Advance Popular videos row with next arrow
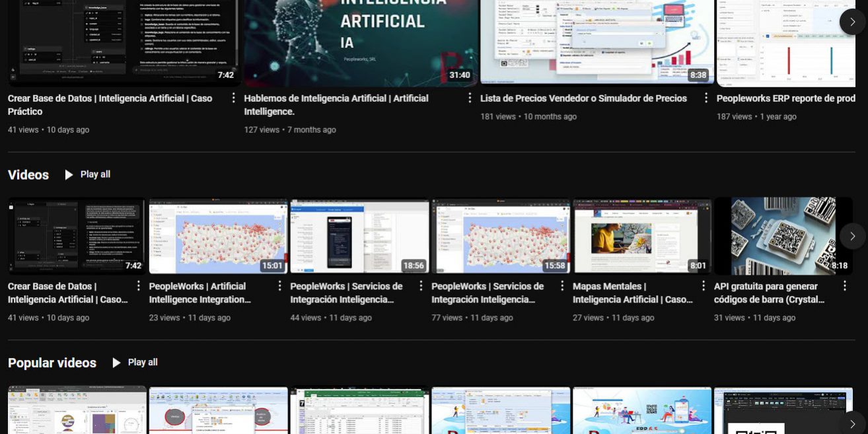This screenshot has height=434, width=868. (852, 423)
